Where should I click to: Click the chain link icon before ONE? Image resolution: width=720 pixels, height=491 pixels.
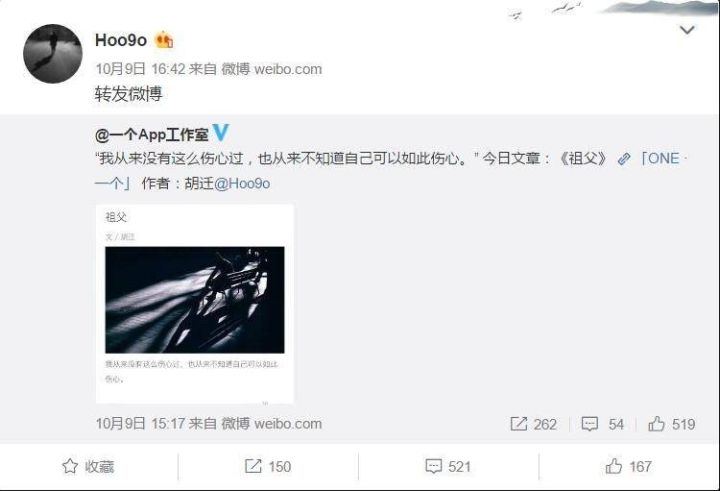(x=624, y=159)
